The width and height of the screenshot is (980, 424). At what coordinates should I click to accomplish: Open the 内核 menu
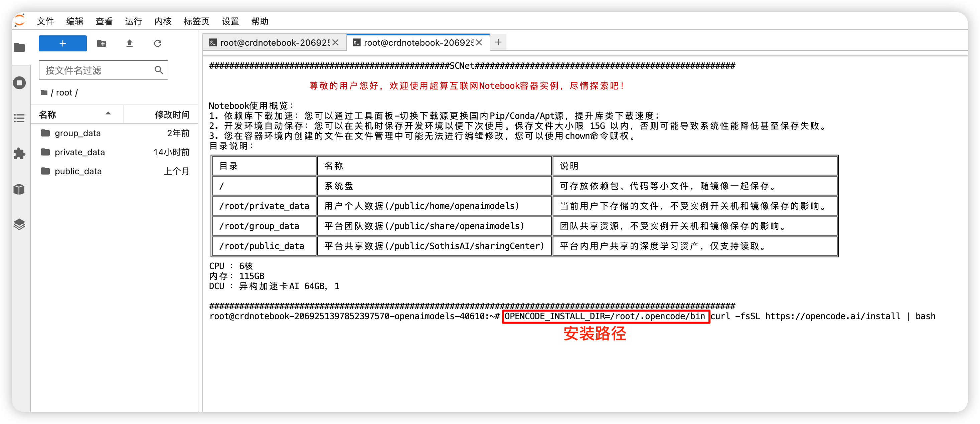[x=163, y=21]
